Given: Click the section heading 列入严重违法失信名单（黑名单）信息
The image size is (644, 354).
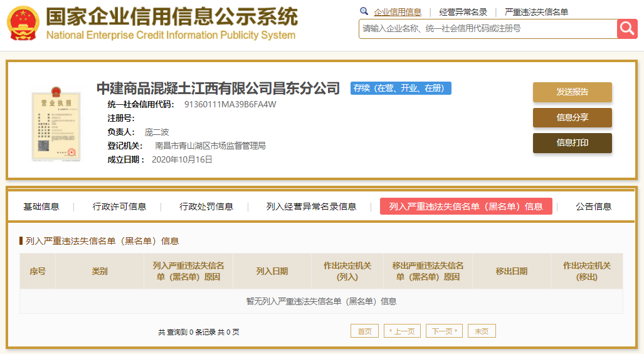Looking at the screenshot, I should click(x=102, y=242).
